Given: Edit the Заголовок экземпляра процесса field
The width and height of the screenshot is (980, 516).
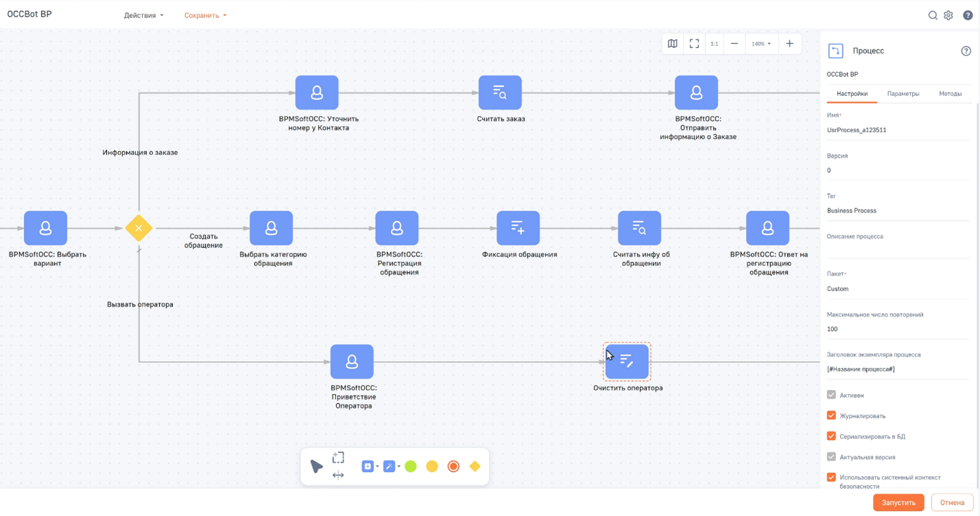Looking at the screenshot, I should (898, 369).
